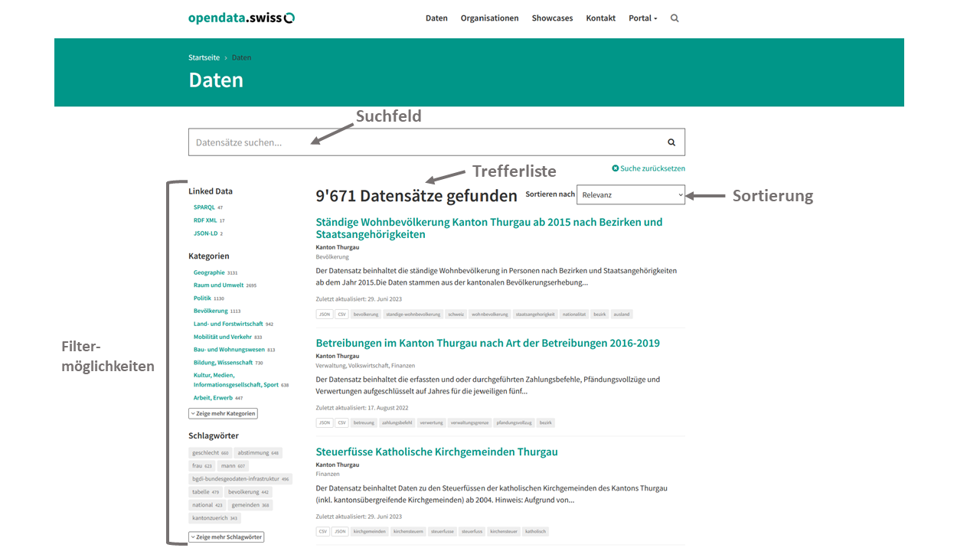Viewport: 980px width, 551px height.
Task: Expand 'Zeige mehr Kategorien'
Action: (223, 413)
